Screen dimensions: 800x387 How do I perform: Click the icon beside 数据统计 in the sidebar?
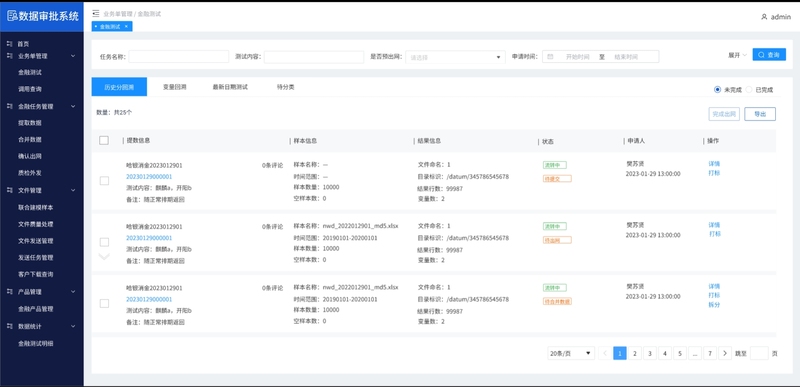click(10, 326)
